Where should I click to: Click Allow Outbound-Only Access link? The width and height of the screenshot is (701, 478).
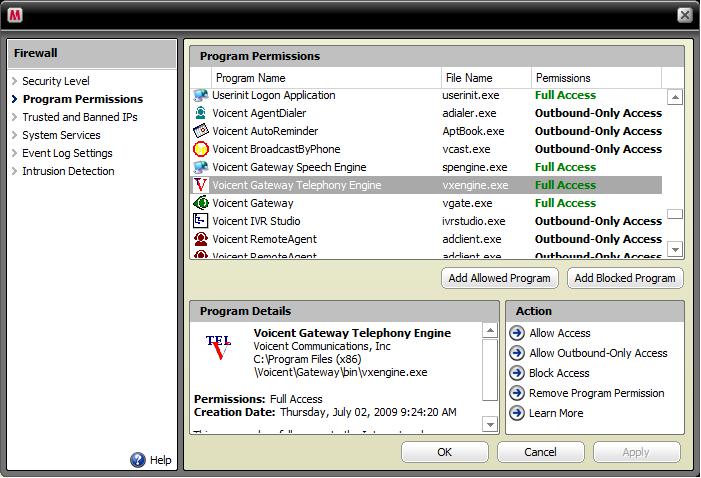click(x=598, y=353)
